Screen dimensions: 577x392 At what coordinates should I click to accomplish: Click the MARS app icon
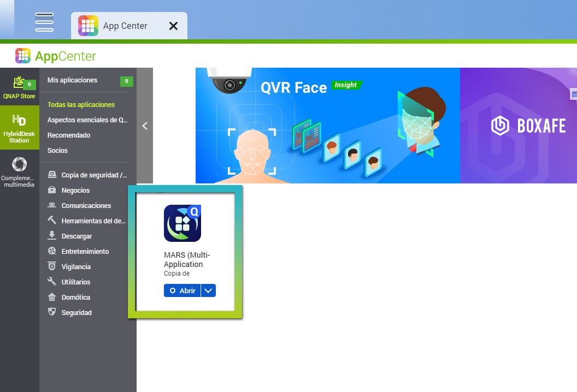(182, 223)
